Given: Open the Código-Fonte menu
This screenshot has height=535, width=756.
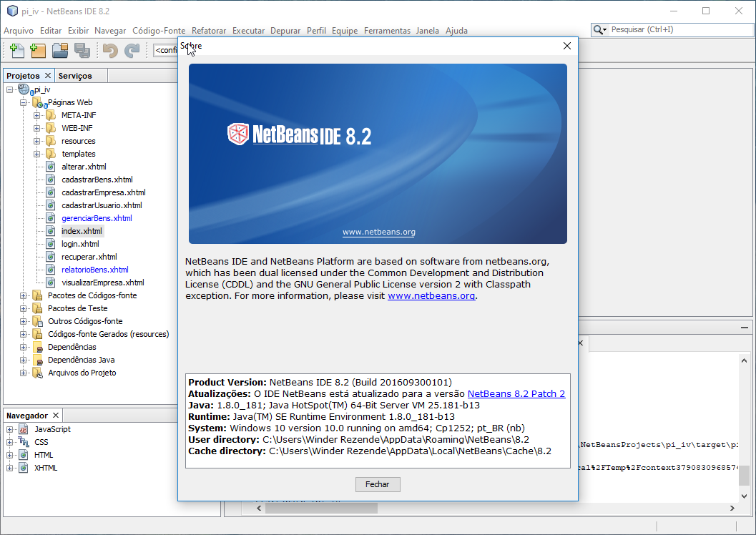Looking at the screenshot, I should [159, 30].
